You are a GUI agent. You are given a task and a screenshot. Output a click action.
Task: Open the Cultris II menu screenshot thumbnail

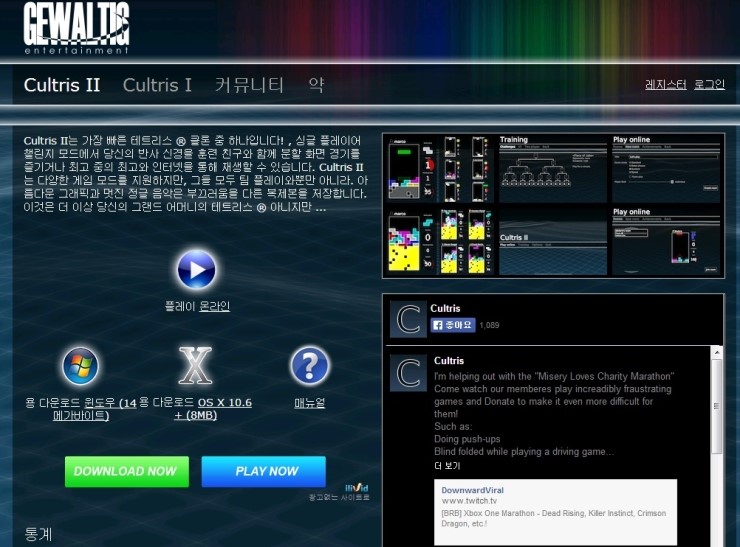coord(553,241)
